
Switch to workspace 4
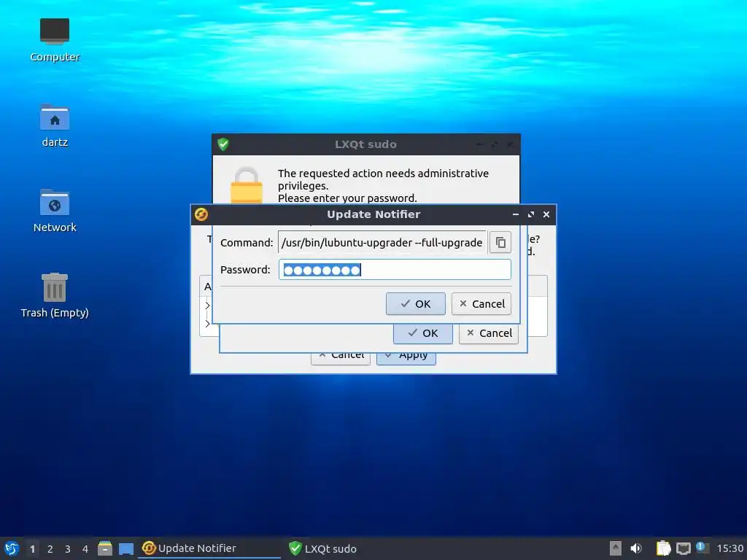pos(85,549)
